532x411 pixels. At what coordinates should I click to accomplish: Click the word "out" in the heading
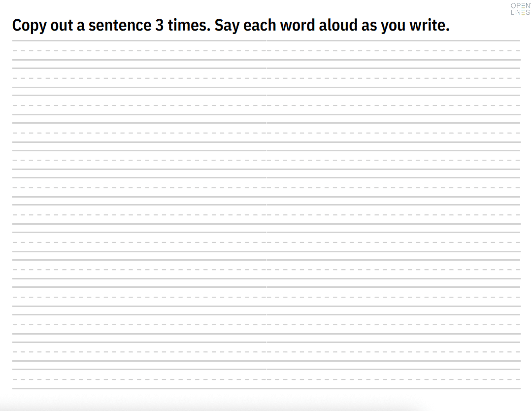(62, 26)
